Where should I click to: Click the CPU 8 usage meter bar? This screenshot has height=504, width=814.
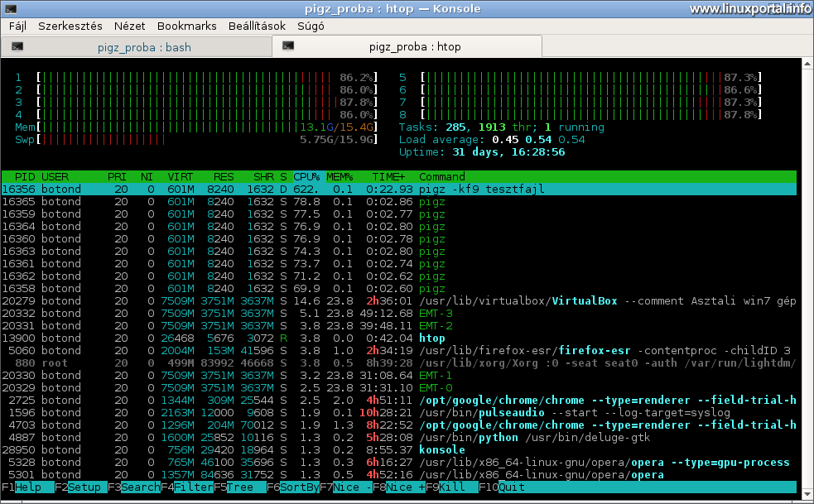pos(591,115)
